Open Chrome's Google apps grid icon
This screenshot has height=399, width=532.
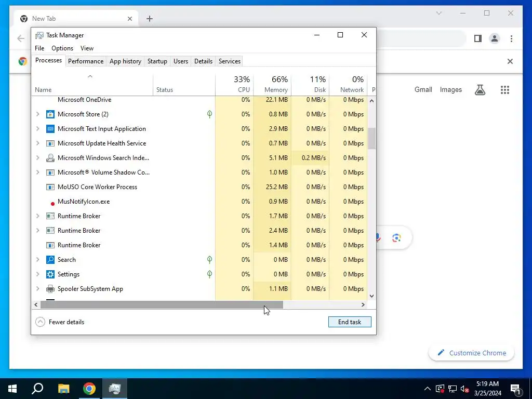[505, 90]
